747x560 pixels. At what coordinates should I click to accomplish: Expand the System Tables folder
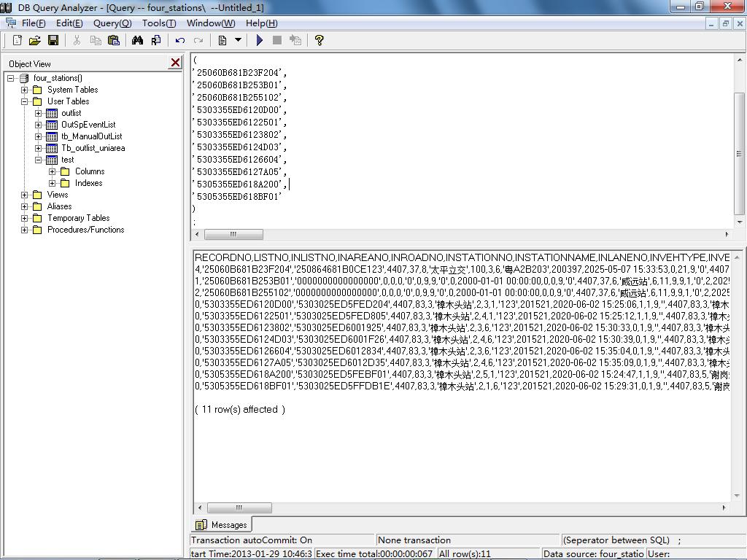click(24, 90)
